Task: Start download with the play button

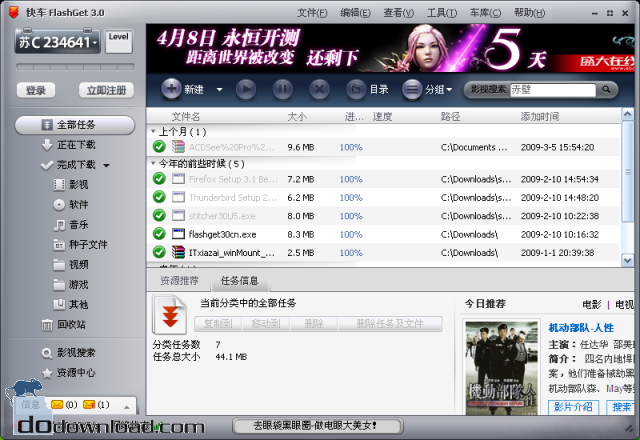Action: [246, 89]
